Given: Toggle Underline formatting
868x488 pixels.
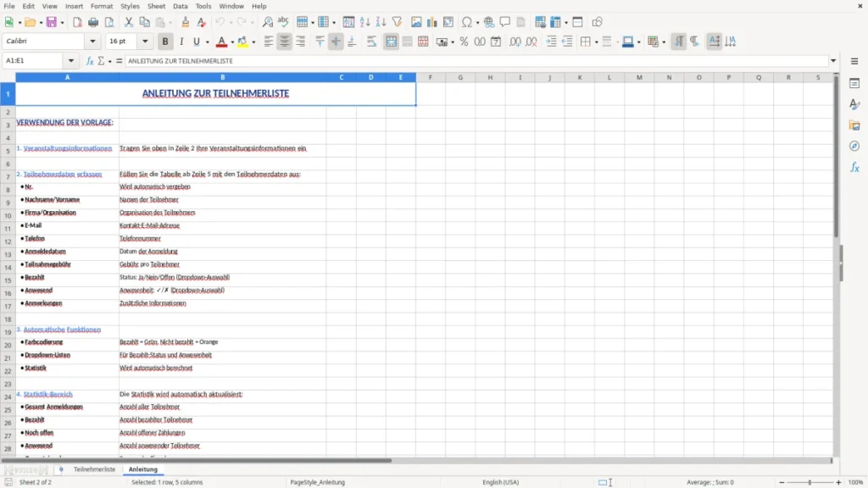Looking at the screenshot, I should point(196,42).
